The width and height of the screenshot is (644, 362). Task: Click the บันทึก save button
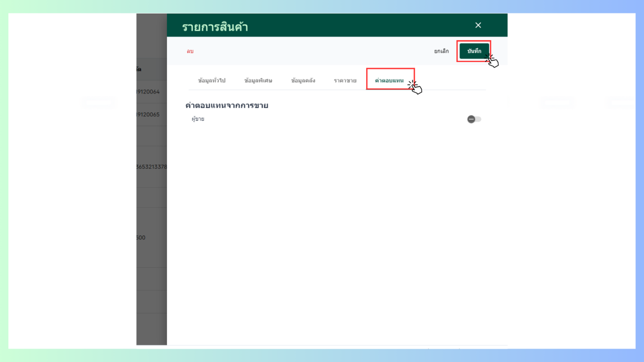474,51
